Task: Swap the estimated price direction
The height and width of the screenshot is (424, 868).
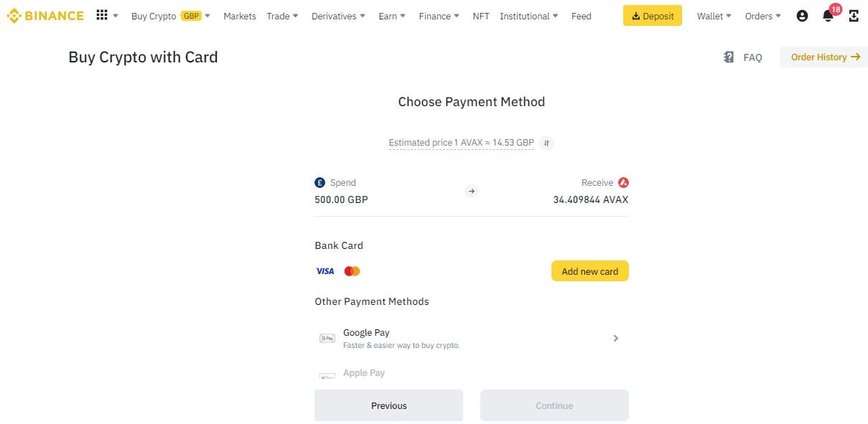Action: [x=547, y=143]
